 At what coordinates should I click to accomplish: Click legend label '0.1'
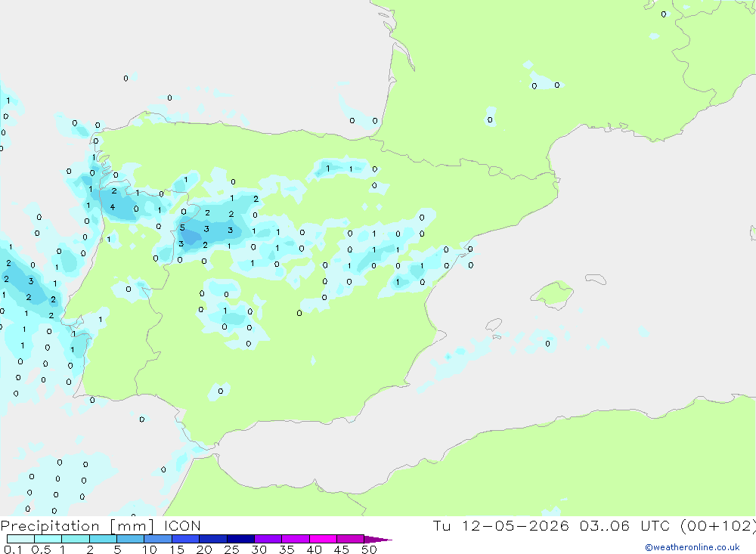[x=13, y=549]
